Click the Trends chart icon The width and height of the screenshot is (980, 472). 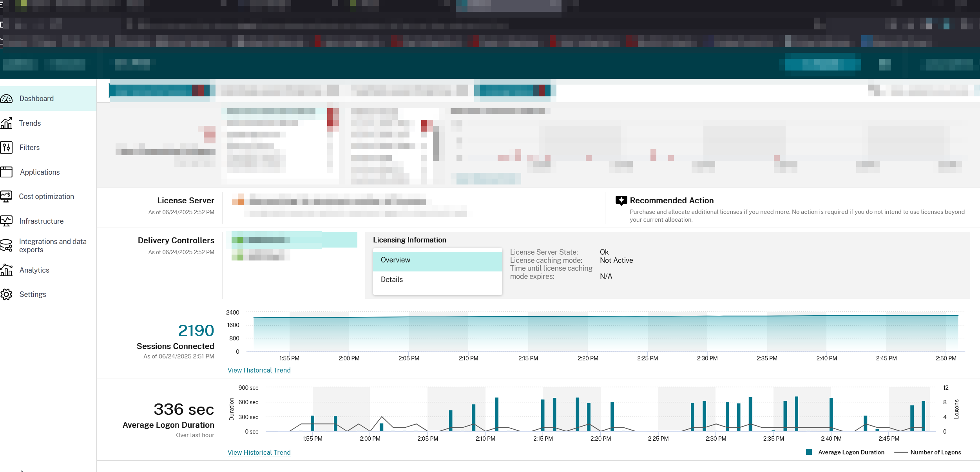point(6,123)
